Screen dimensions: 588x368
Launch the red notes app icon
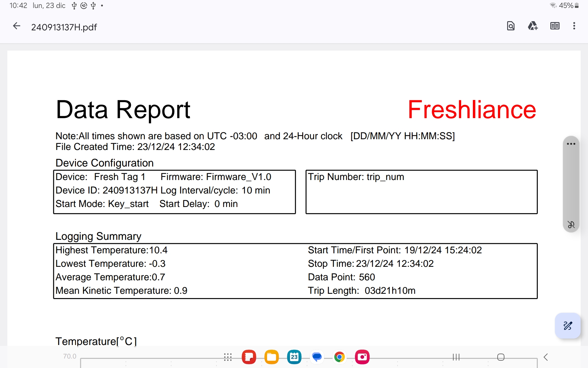[249, 357]
